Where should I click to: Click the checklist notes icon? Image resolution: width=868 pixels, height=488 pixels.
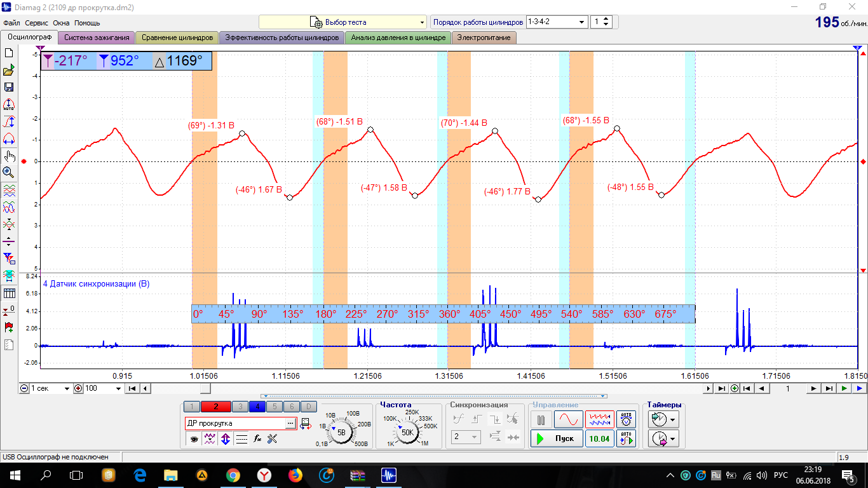[9, 345]
